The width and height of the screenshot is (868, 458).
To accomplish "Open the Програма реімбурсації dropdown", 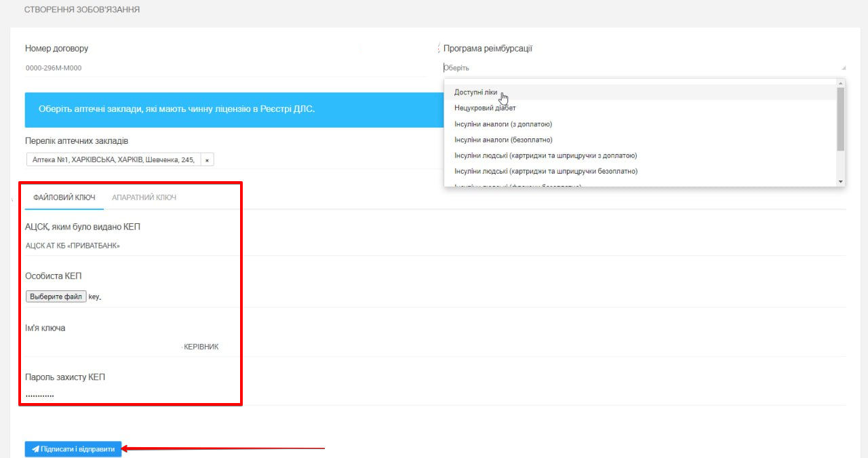I will (x=643, y=68).
